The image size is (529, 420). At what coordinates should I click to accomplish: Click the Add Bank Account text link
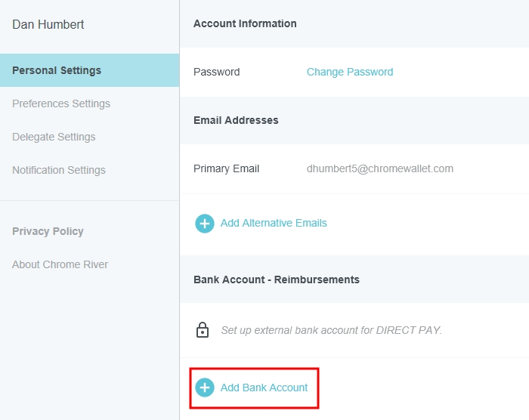[264, 388]
